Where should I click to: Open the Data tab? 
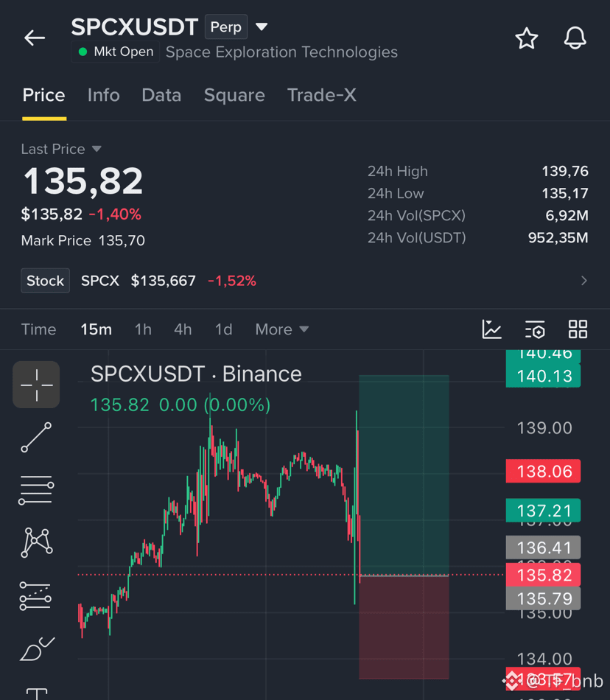[161, 95]
